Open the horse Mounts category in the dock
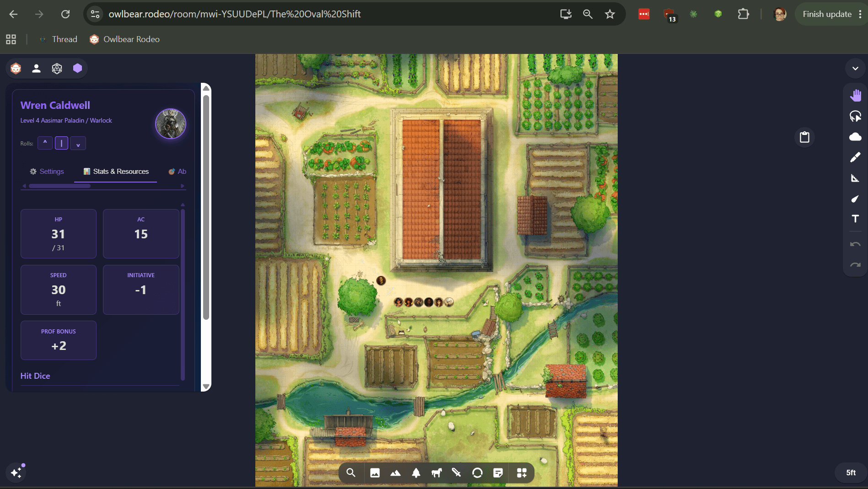The height and width of the screenshot is (489, 868). point(437,473)
